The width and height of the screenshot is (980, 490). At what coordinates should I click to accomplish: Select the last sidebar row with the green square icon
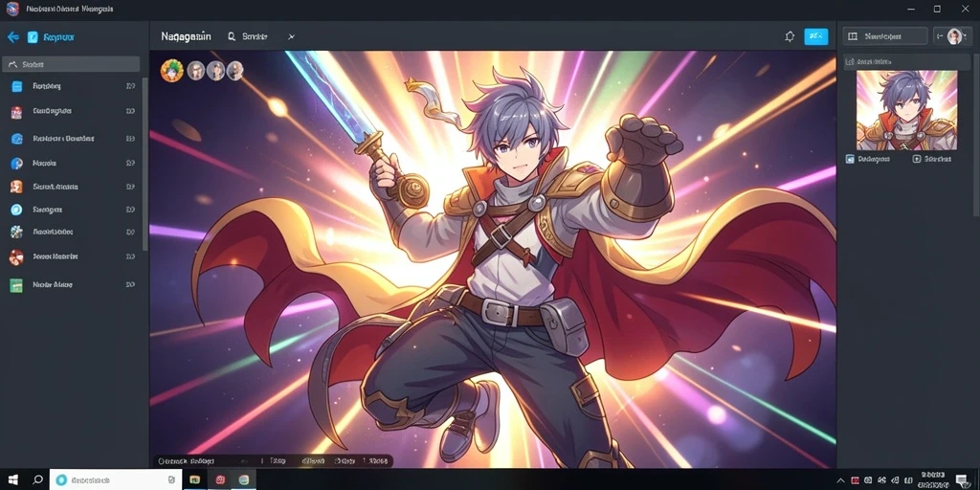(x=73, y=285)
